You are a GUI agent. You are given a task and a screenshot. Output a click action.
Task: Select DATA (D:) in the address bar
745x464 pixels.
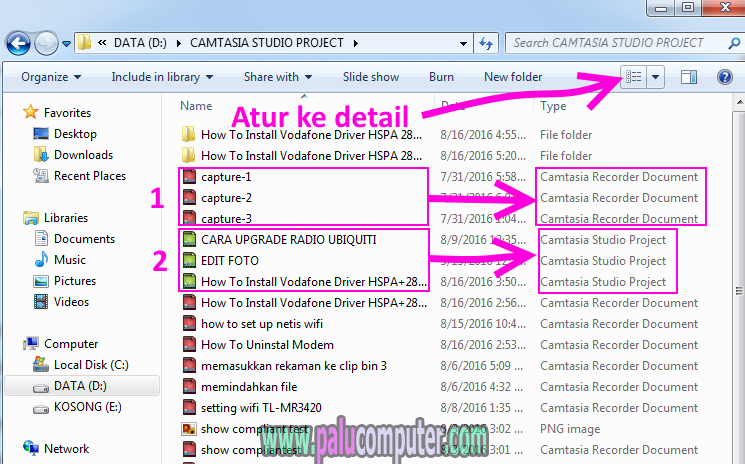pyautogui.click(x=140, y=43)
